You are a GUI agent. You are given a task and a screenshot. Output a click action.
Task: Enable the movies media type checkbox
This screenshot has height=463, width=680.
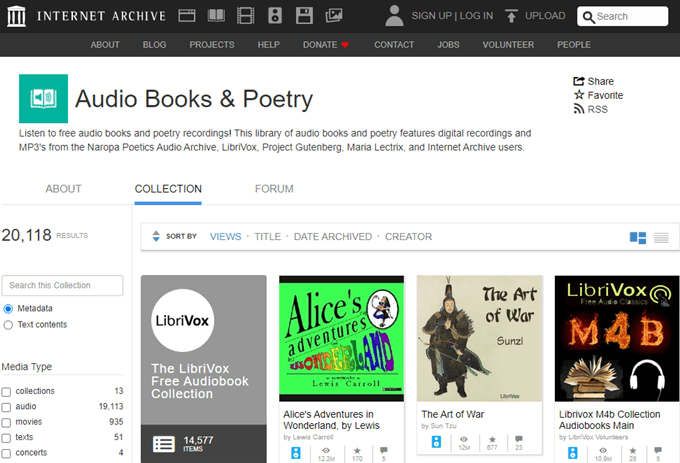8,423
